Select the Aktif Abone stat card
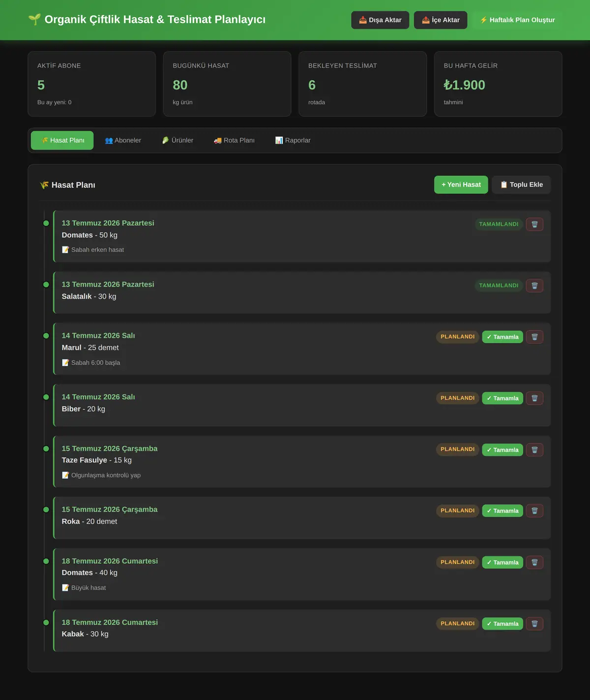Screen dimensions: 590x700 (x=92, y=84)
